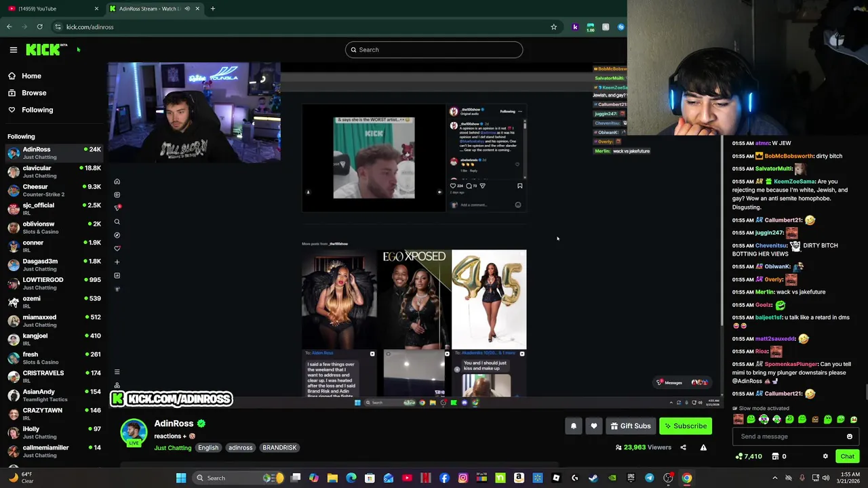Open OBS Studio from the taskbar
The image size is (868, 488).
(668, 478)
